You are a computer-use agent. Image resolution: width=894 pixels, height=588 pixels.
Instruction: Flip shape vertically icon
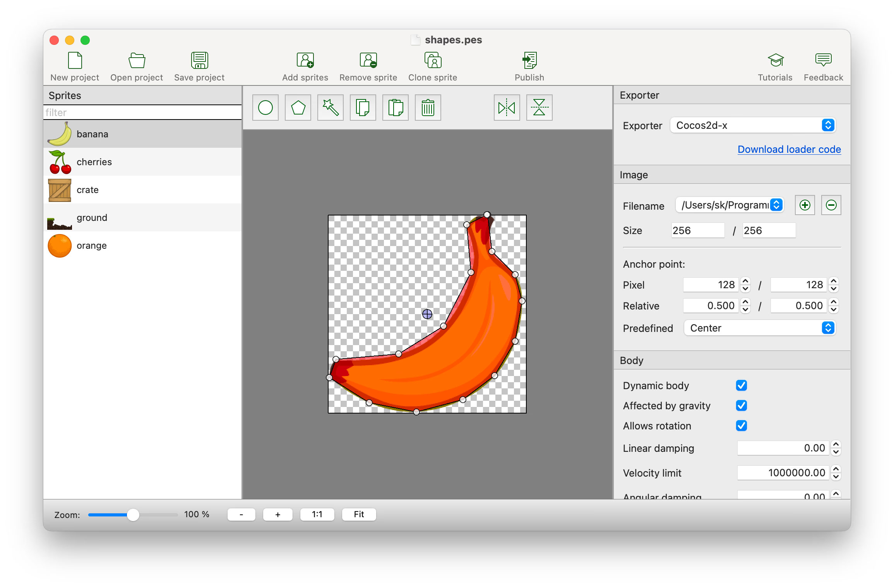click(539, 108)
